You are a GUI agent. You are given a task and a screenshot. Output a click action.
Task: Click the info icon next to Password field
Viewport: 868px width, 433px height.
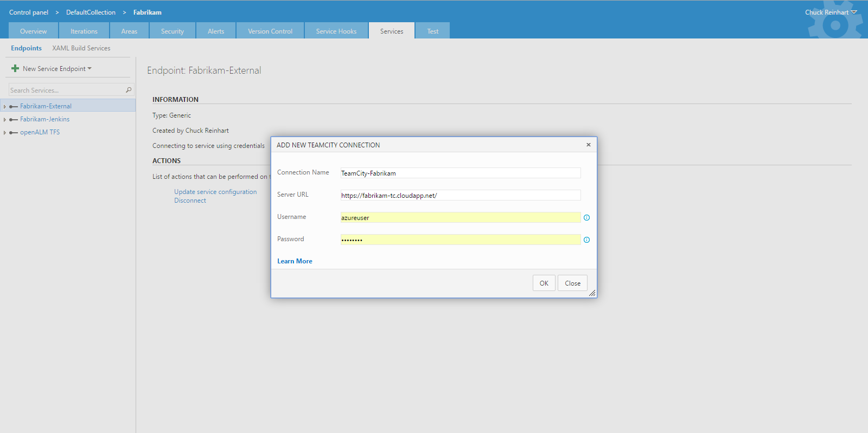click(x=586, y=240)
